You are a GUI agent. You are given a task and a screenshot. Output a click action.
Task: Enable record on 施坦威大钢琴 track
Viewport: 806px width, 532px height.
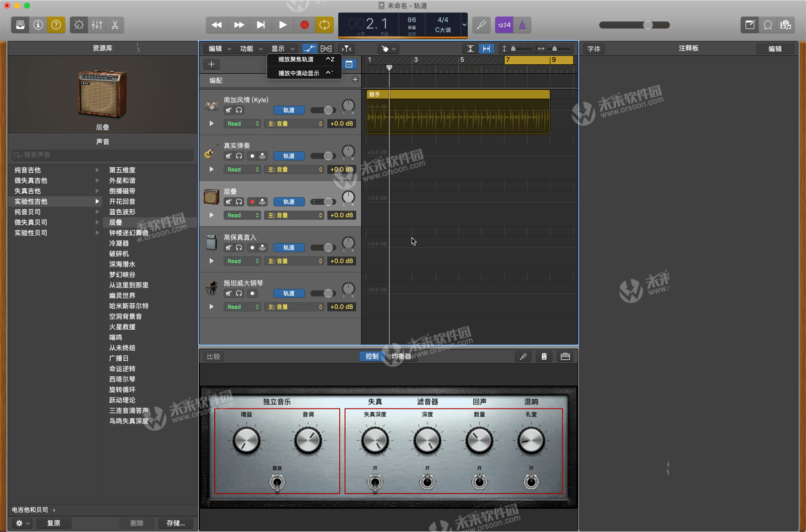pyautogui.click(x=252, y=293)
